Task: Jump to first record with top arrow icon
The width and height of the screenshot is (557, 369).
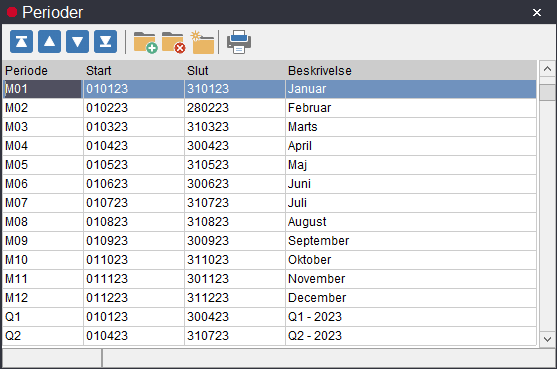Action: point(21,42)
